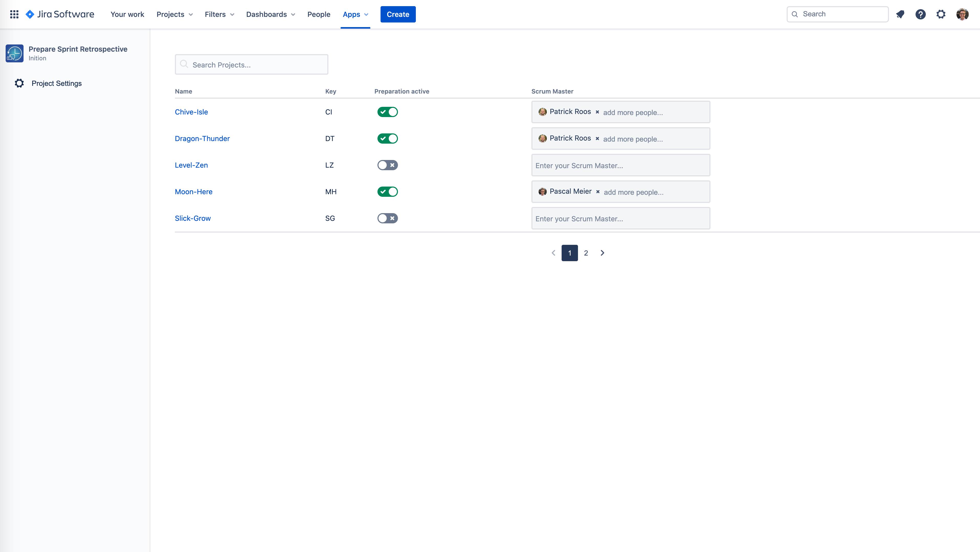
Task: Remove Pascal Meier from Moon-Here
Action: (x=598, y=192)
